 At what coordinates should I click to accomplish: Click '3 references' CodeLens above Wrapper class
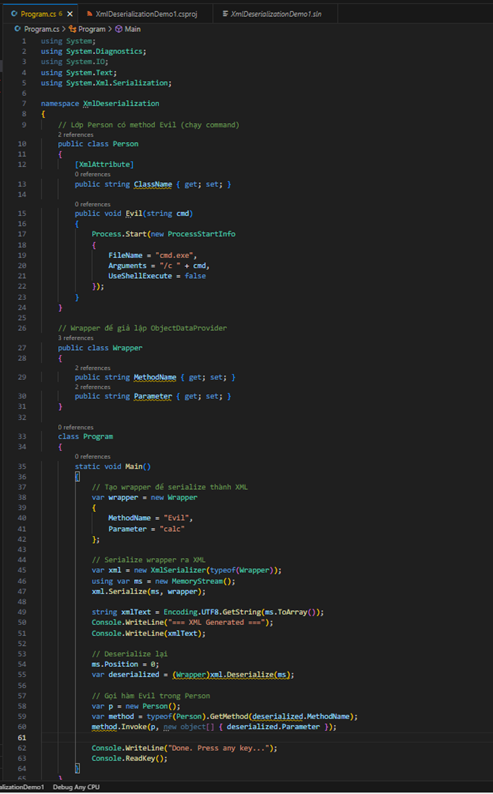click(x=75, y=338)
